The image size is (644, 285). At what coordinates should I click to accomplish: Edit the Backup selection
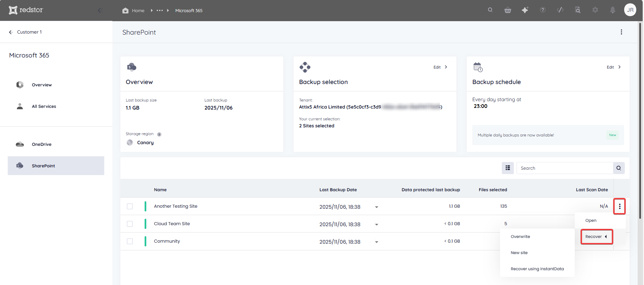(x=440, y=67)
